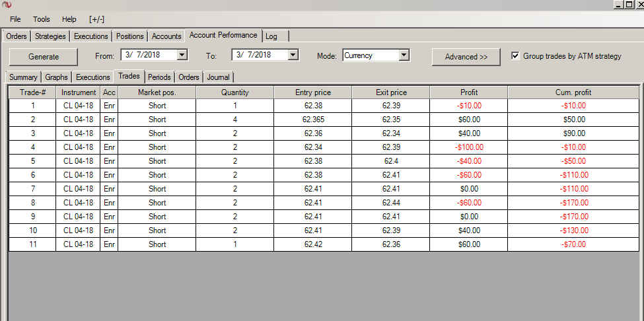The image size is (644, 321).
Task: Select the Trades sub-tab
Action: (129, 76)
